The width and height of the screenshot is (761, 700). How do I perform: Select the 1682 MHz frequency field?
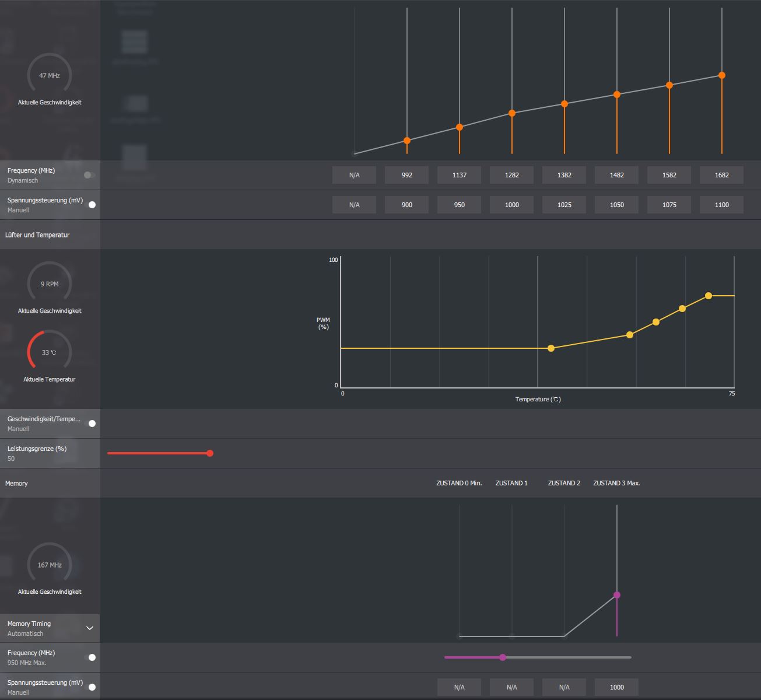[722, 175]
